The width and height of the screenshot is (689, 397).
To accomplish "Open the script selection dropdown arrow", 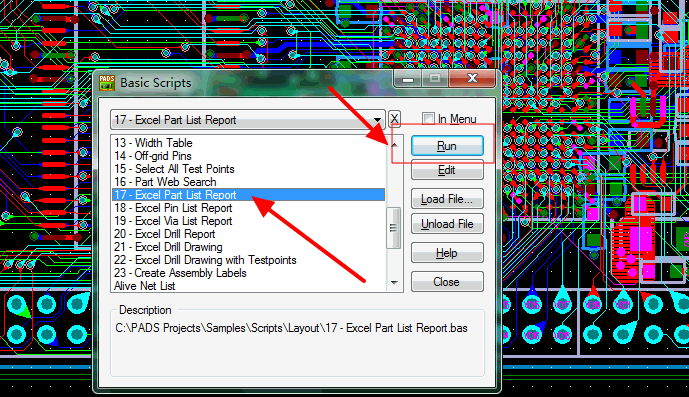I will click(x=377, y=120).
